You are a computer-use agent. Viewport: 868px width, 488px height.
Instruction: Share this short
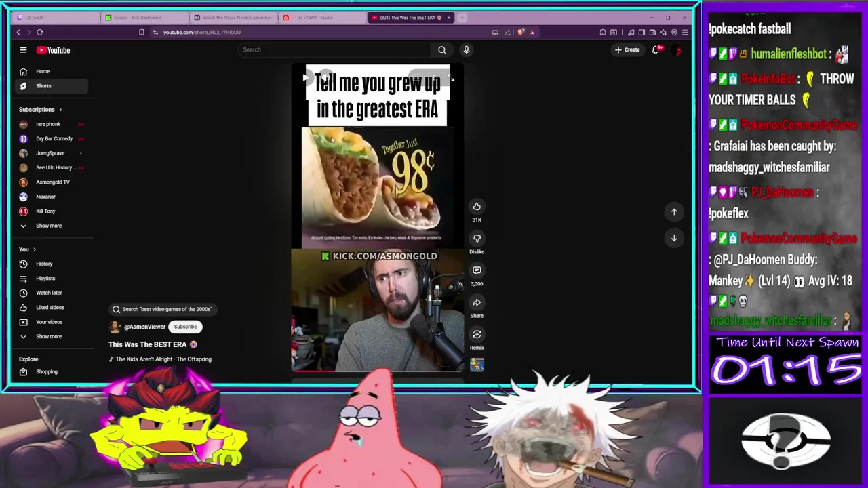(477, 302)
